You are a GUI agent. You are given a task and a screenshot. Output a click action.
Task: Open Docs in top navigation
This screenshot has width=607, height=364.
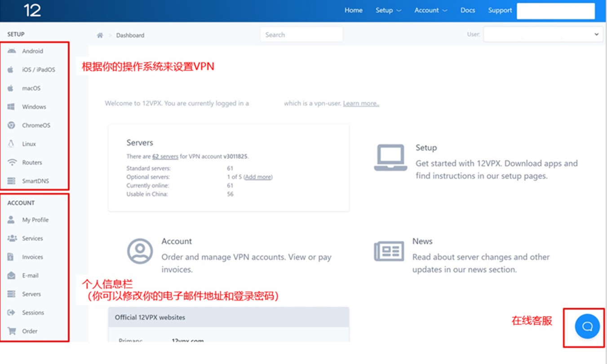tap(468, 10)
